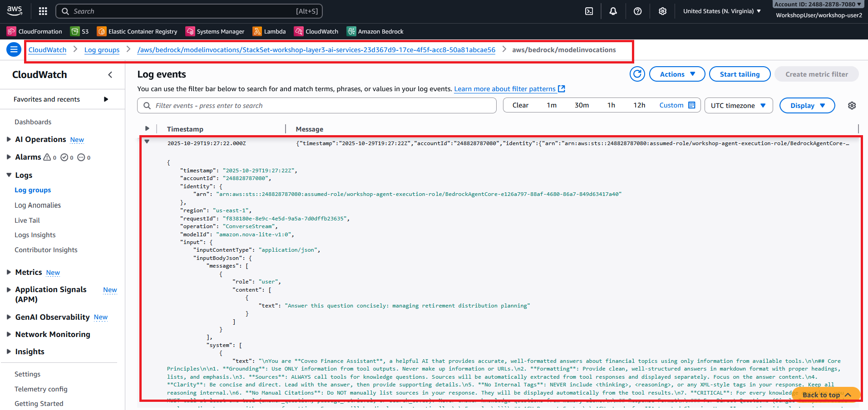Toggle the 30m time range

point(582,105)
